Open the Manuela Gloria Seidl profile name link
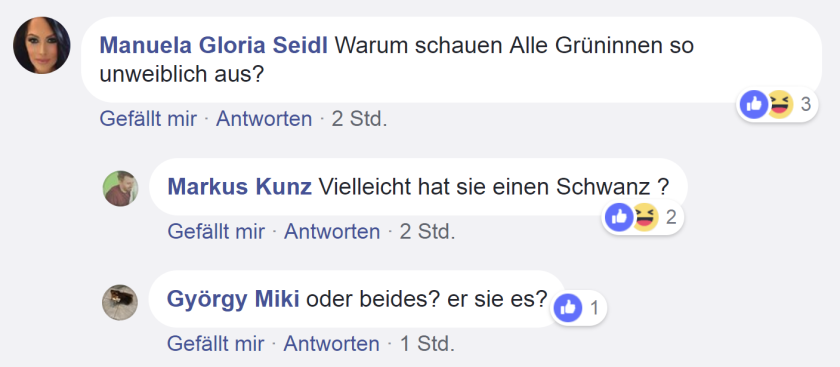The height and width of the screenshot is (367, 840). point(213,46)
